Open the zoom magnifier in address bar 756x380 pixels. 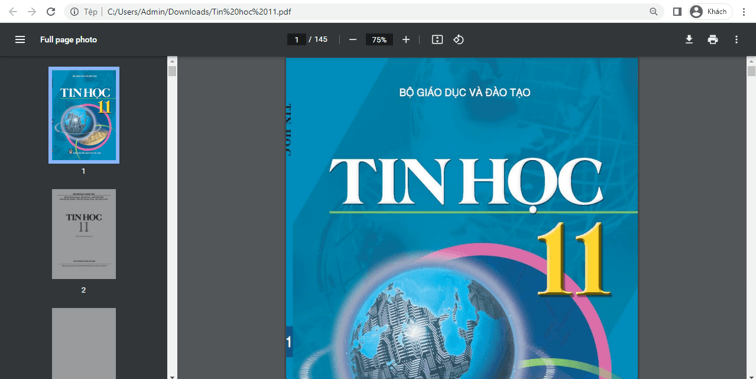(653, 12)
